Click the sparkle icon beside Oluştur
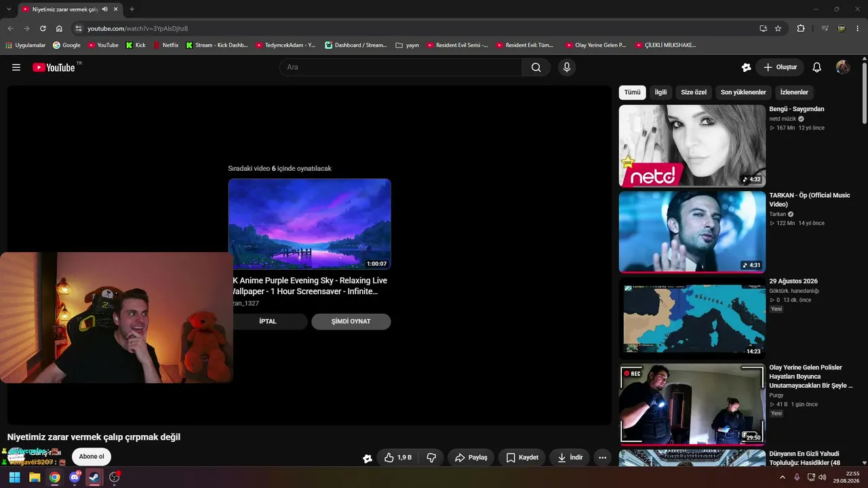868x488 pixels. click(747, 67)
